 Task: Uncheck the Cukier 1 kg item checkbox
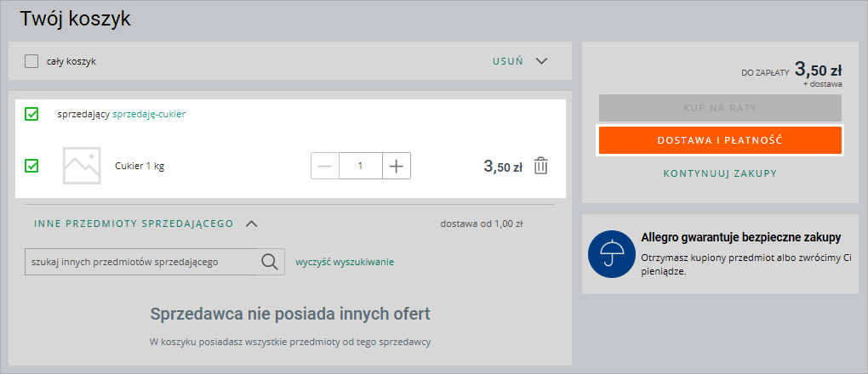[31, 166]
